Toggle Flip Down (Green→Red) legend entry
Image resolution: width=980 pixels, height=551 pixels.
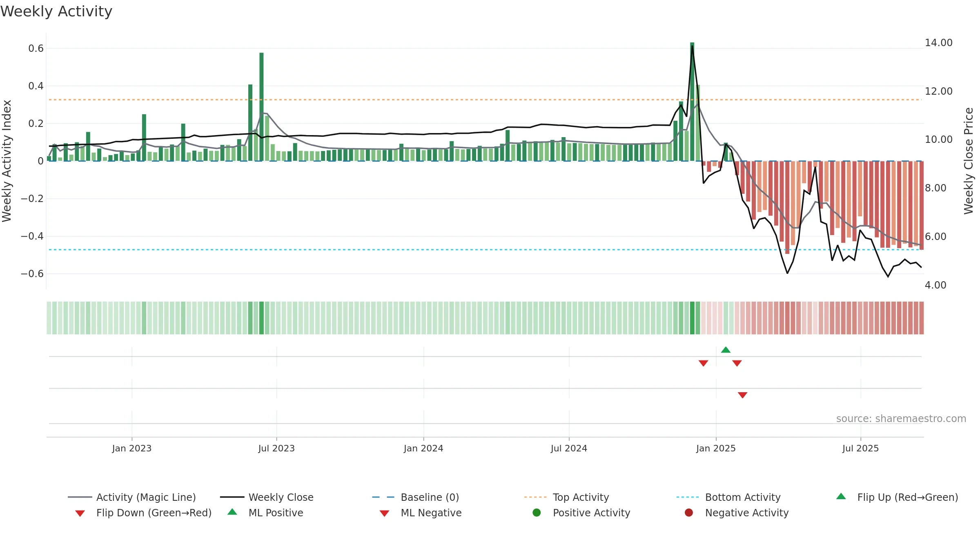coord(143,513)
